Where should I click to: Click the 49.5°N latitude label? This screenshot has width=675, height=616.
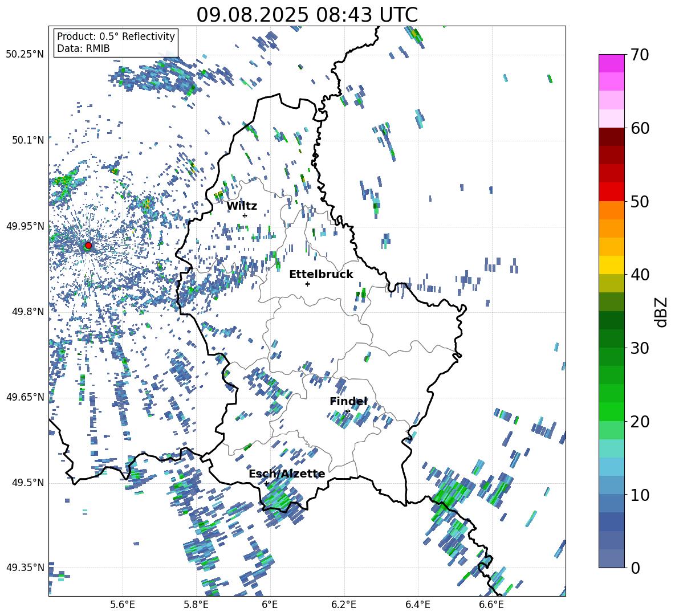click(27, 483)
